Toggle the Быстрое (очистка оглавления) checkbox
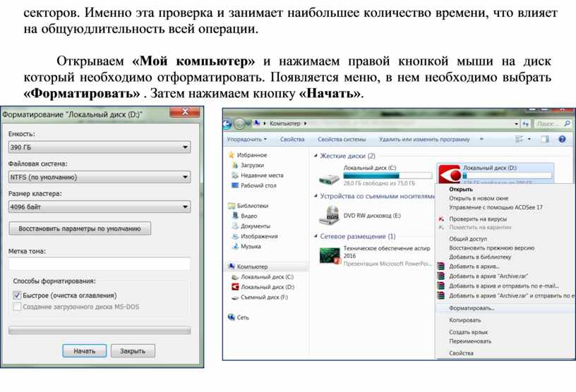This screenshot has height=392, width=576. pos(17,296)
